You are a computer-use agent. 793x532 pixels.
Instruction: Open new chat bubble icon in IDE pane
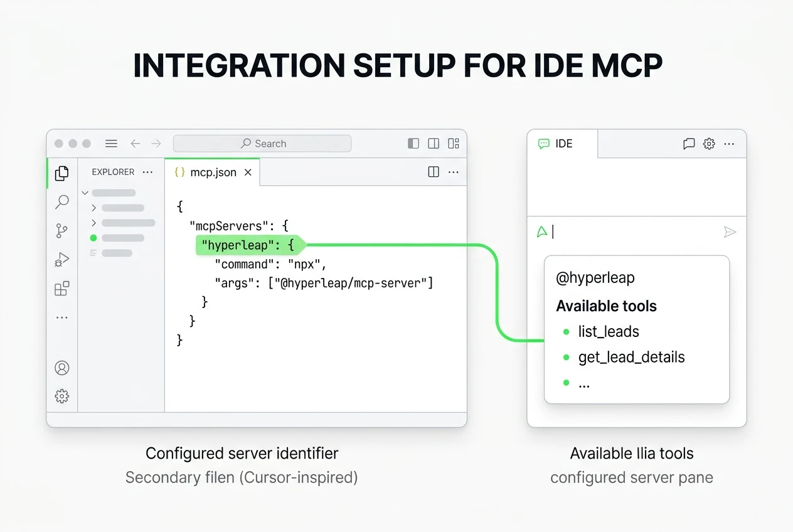(689, 144)
